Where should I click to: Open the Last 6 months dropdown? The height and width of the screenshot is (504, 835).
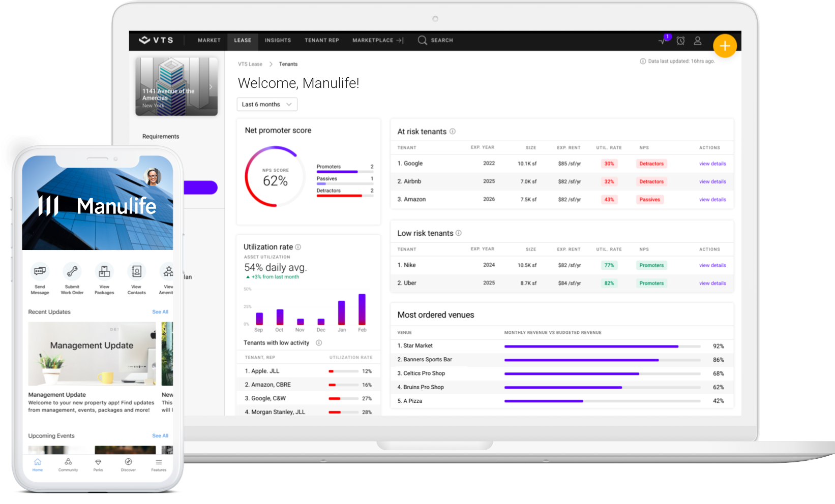pyautogui.click(x=267, y=104)
